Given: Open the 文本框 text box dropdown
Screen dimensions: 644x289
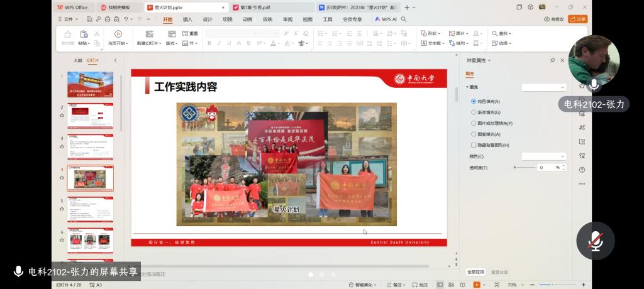Looking at the screenshot, I should [433, 43].
